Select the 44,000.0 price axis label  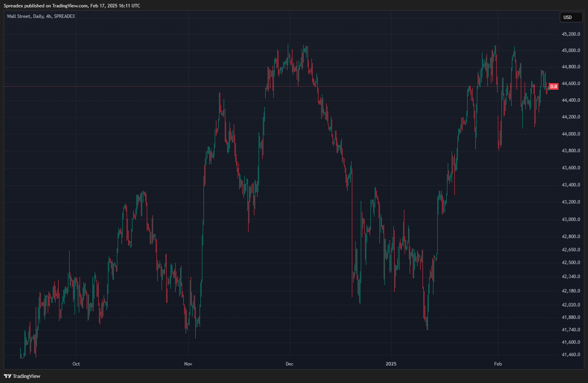click(571, 134)
